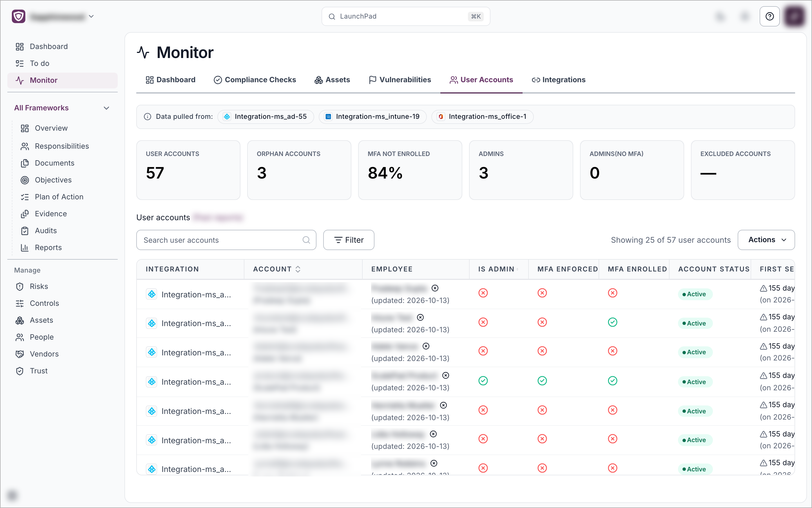Open Controls under Manage

pos(63,303)
